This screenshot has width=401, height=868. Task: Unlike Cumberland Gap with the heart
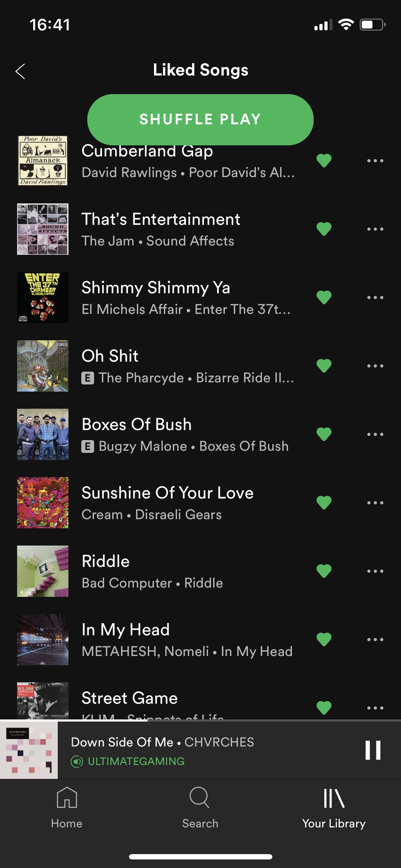pyautogui.click(x=324, y=161)
